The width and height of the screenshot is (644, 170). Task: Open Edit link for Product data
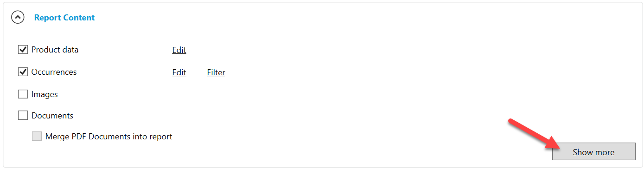pos(179,50)
